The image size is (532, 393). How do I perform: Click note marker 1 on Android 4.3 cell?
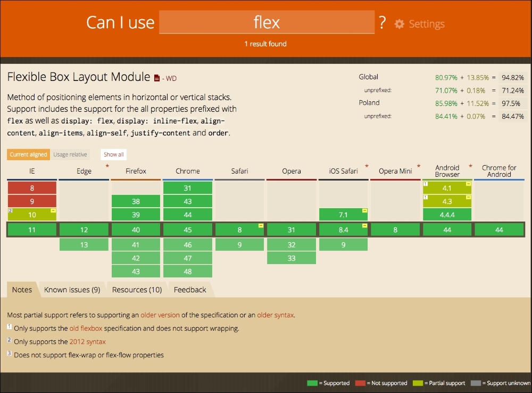click(426, 198)
